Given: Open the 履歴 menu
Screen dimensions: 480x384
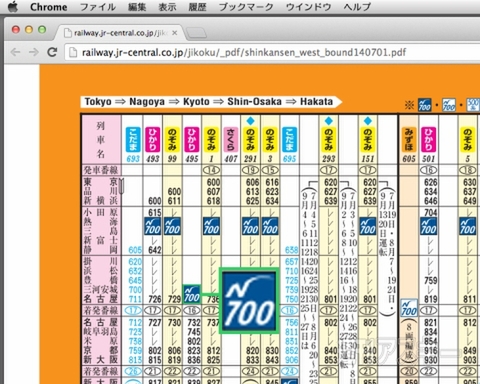Looking at the screenshot, I should (197, 7).
